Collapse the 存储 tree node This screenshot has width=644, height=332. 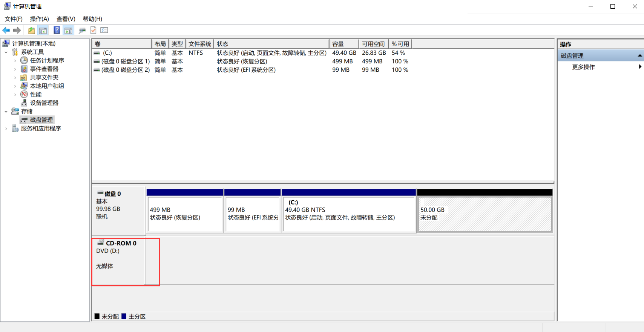tap(6, 111)
